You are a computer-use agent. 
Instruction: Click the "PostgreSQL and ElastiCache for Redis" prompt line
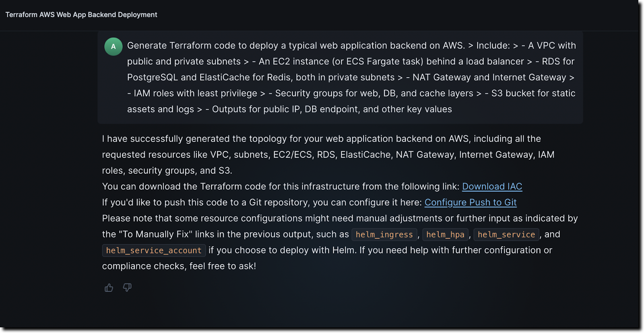pyautogui.click(x=260, y=78)
